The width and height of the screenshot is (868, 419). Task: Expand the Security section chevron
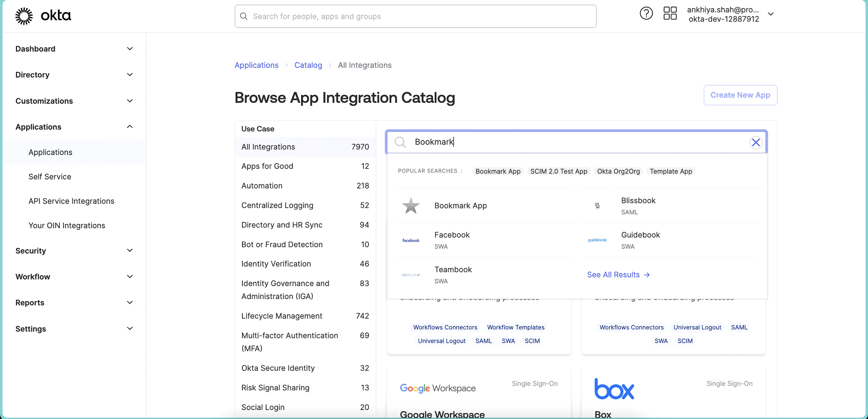click(x=130, y=250)
